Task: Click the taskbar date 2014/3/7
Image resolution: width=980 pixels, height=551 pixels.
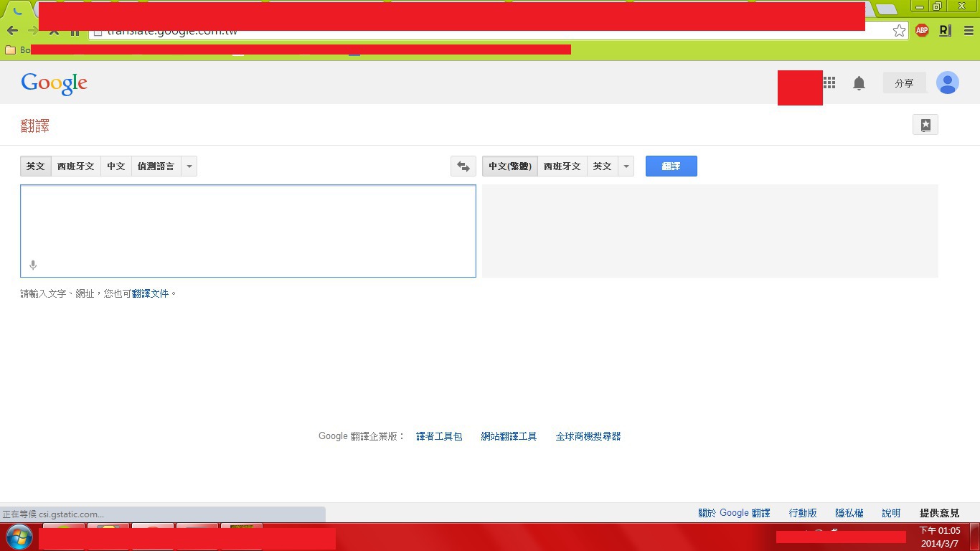Action: [x=940, y=544]
